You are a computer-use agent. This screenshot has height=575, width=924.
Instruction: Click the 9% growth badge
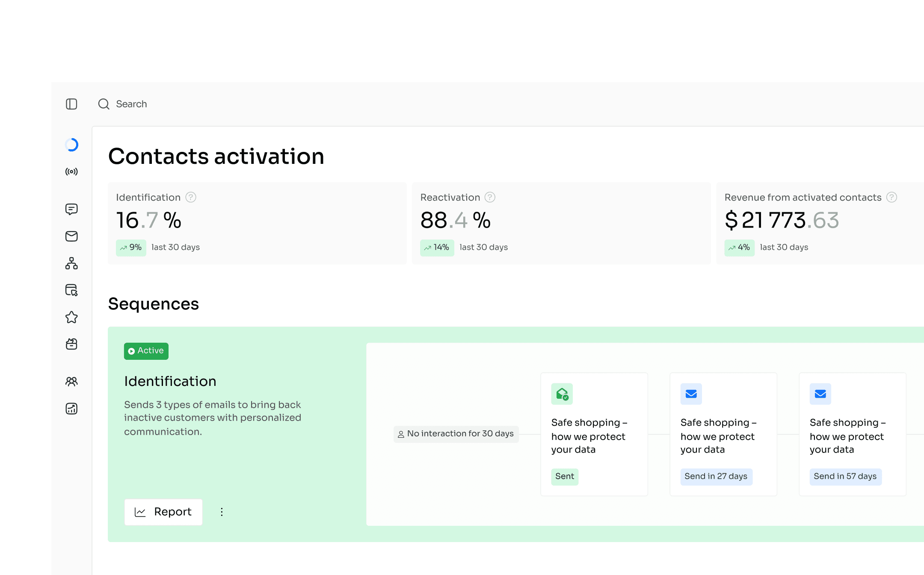[131, 248]
